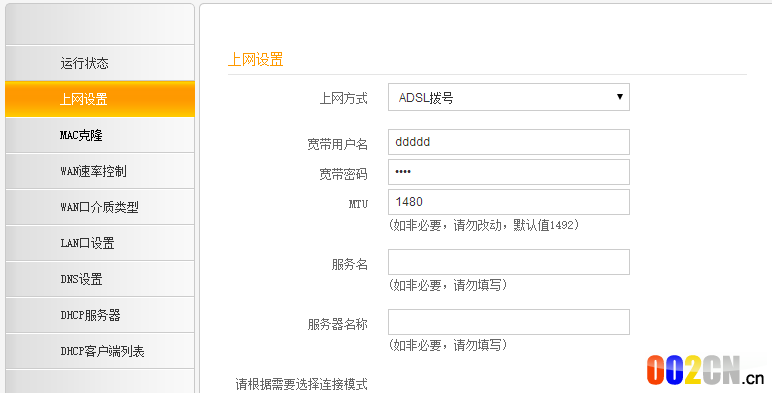
Task: Open the DHCP客户端列表 page
Action: (x=100, y=351)
